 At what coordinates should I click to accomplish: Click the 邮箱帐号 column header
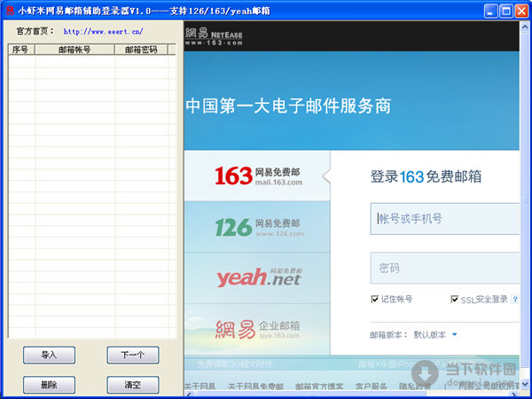(x=74, y=50)
